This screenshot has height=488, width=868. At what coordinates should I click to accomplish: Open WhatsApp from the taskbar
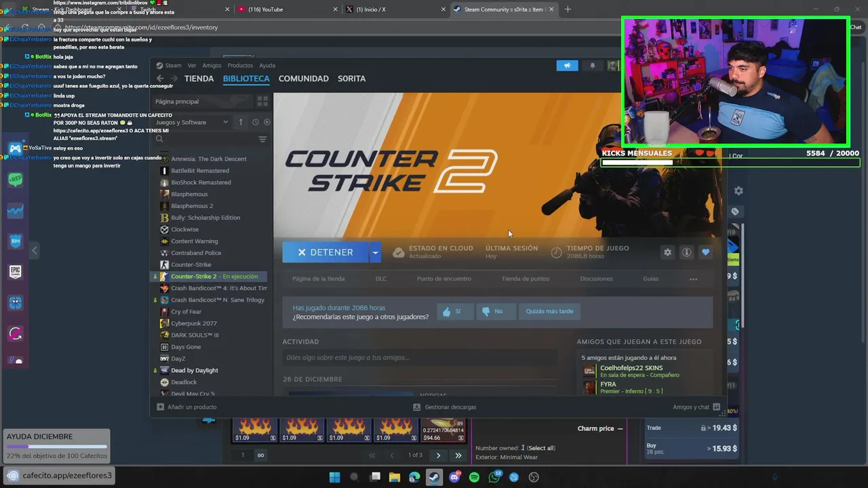point(494,477)
